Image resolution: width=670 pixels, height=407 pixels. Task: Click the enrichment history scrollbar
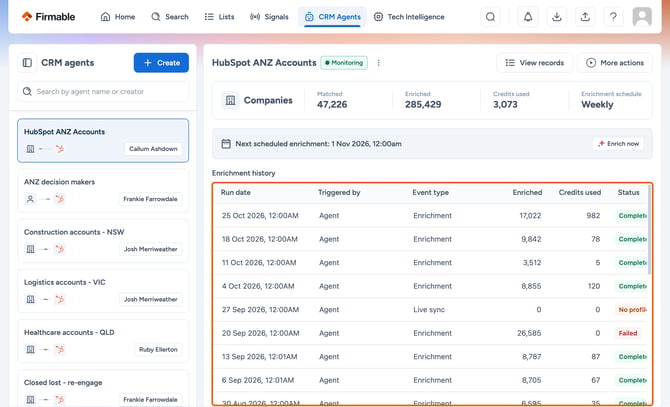649,231
